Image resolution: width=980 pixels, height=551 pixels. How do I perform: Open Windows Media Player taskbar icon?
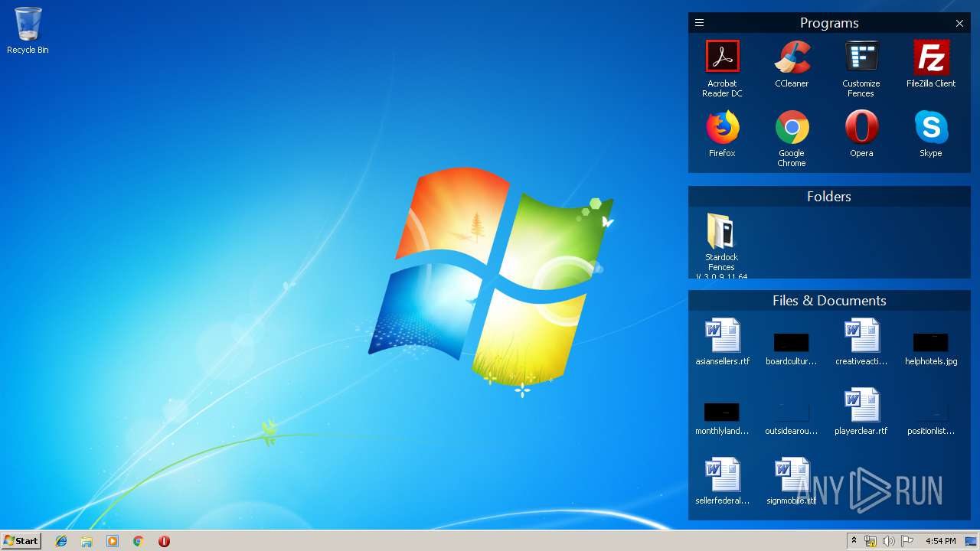(x=113, y=541)
